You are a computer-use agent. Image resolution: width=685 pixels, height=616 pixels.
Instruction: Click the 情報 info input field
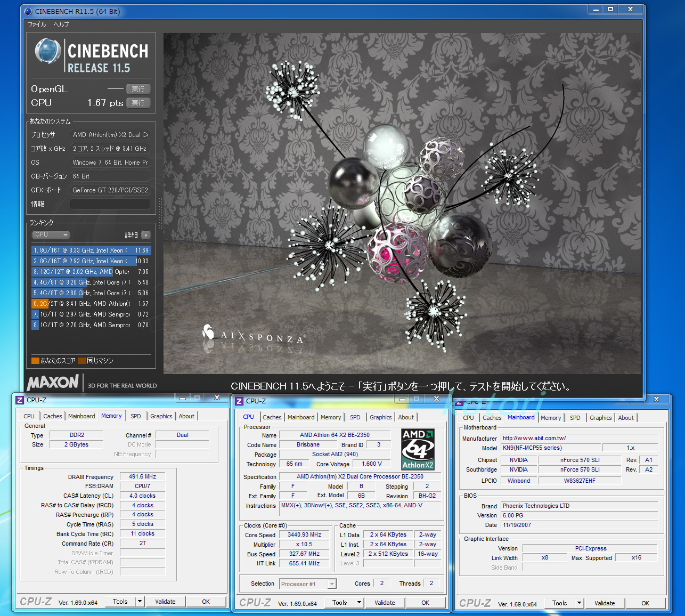point(110,204)
